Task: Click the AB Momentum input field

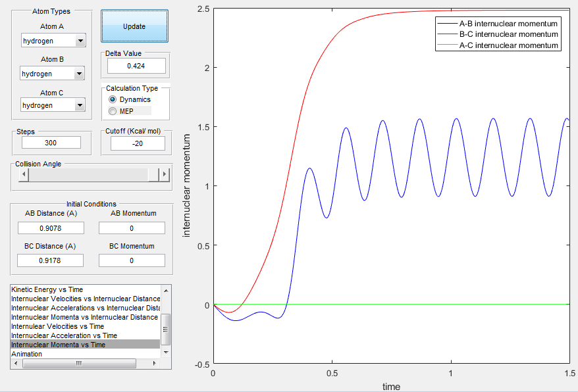Action: [x=132, y=228]
